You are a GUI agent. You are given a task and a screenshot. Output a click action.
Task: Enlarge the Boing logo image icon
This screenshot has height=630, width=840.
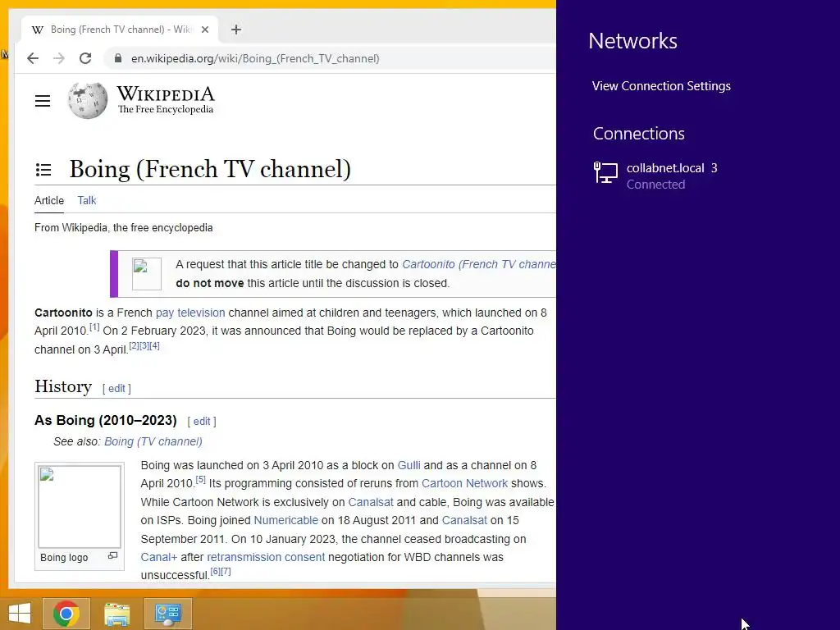click(x=112, y=556)
